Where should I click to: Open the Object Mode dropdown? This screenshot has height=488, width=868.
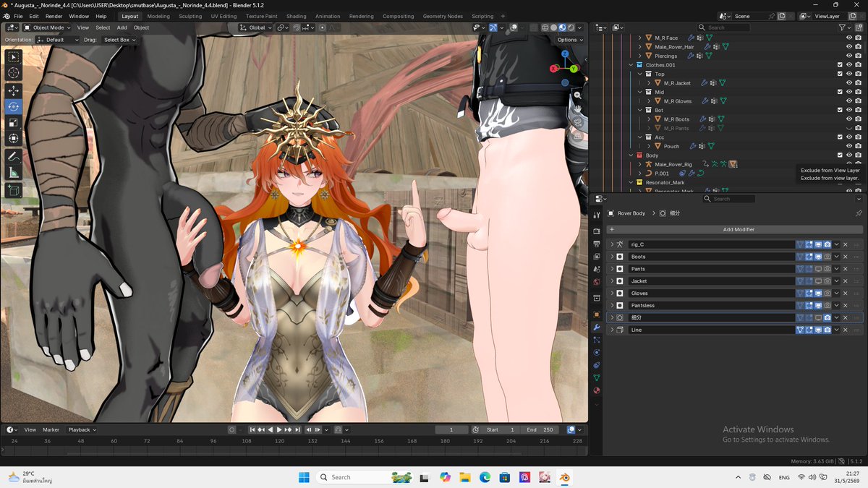tap(47, 27)
